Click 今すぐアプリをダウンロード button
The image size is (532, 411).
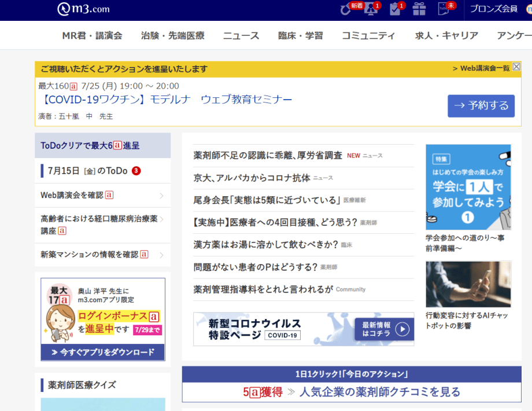pyautogui.click(x=103, y=352)
